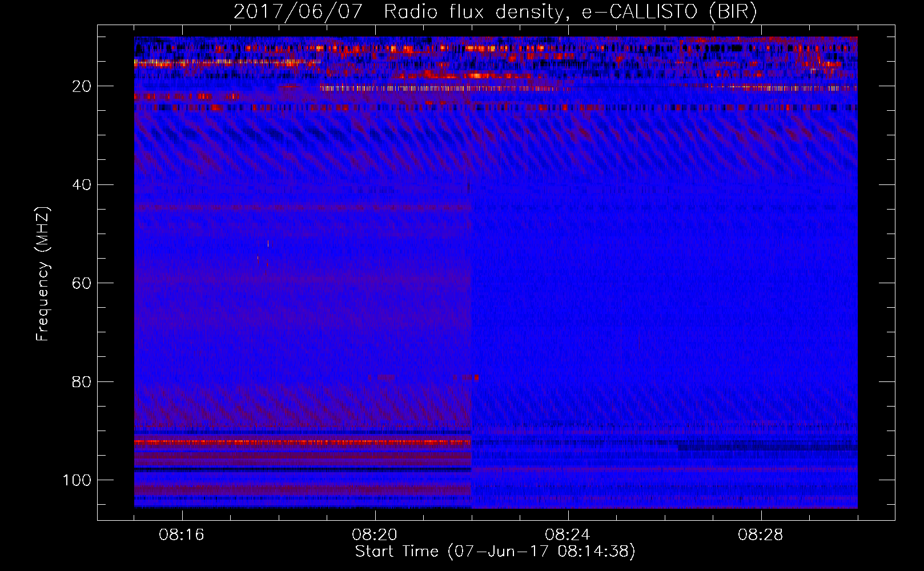Click the 'Frequency (MHZ)' axis label
The width and height of the screenshot is (924, 571).
click(43, 274)
